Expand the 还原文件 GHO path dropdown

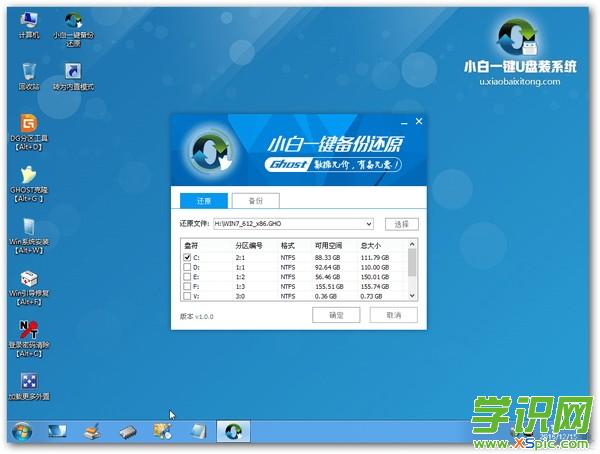point(369,224)
